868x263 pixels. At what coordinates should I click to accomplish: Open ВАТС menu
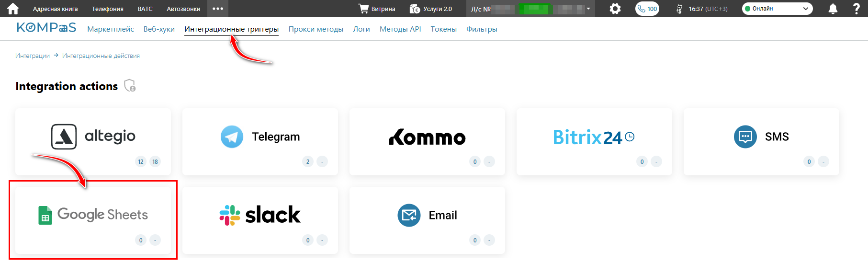145,9
